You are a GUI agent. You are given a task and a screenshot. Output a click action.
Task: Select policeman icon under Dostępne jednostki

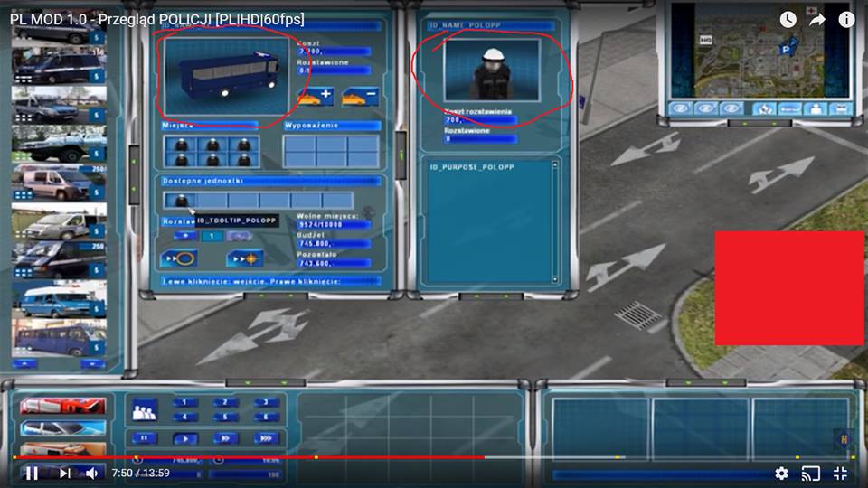(x=181, y=201)
